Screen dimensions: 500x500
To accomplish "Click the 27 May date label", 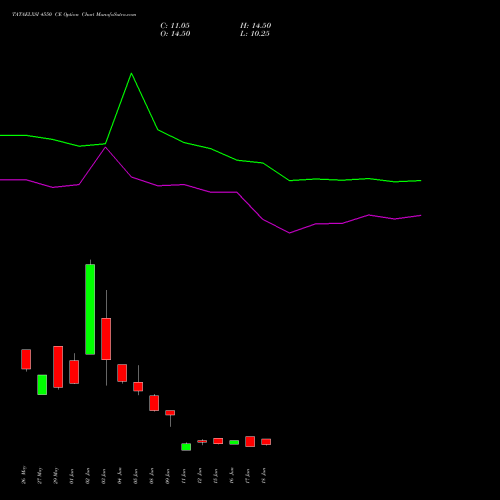I will [40, 475].
